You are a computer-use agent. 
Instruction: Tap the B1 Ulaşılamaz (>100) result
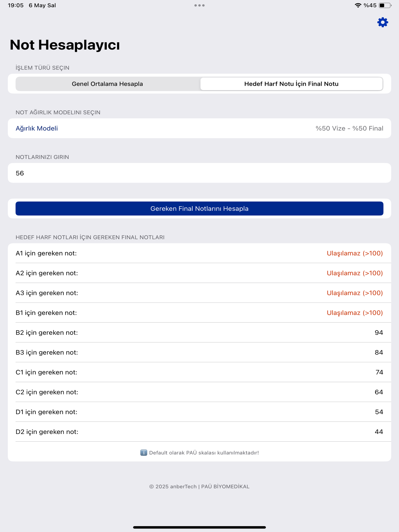(x=355, y=313)
